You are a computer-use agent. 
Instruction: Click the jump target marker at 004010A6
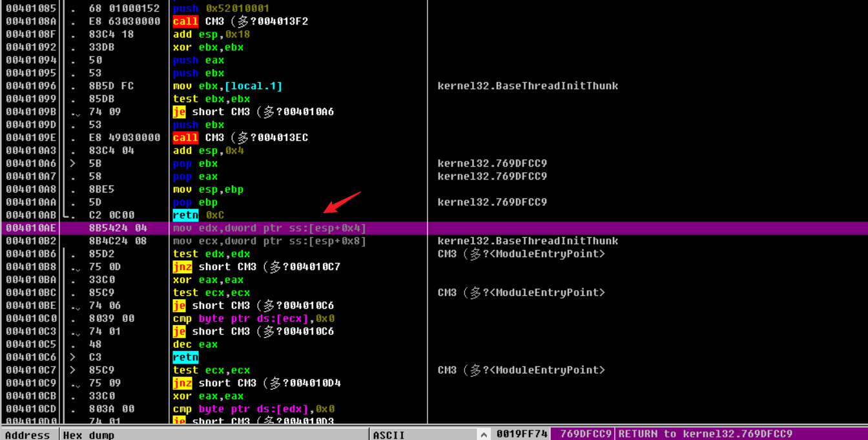(x=74, y=163)
